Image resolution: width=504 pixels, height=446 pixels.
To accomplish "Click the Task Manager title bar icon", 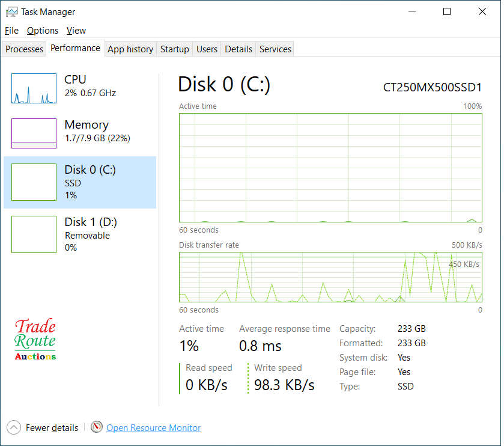I will [x=11, y=11].
